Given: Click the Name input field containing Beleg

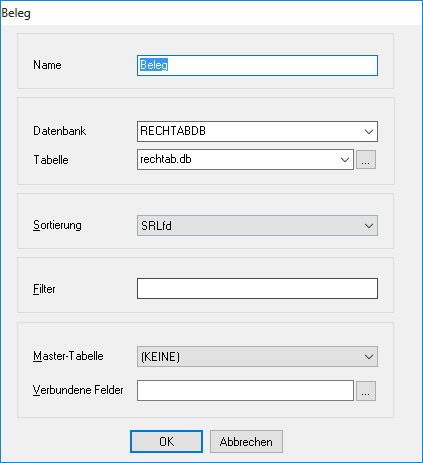Looking at the screenshot, I should point(257,65).
